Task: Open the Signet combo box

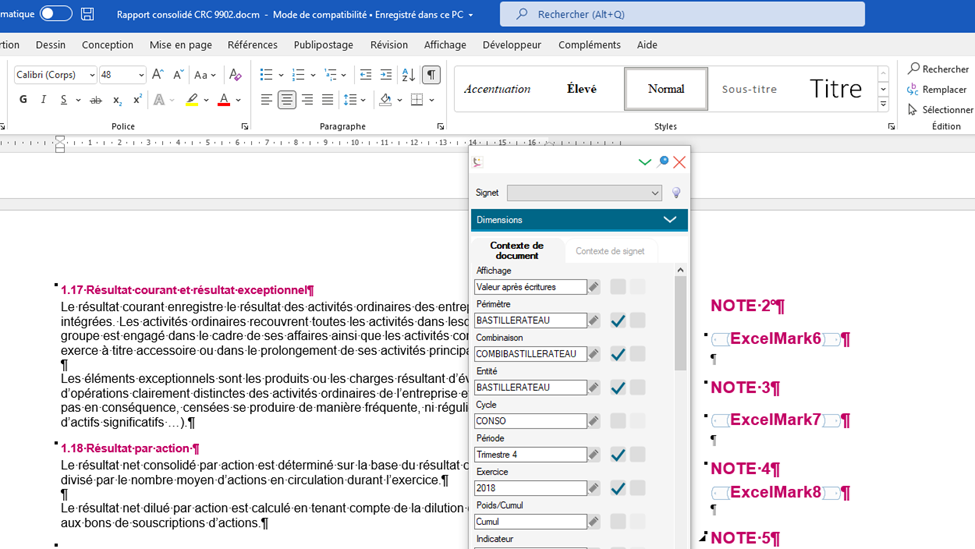Action: (584, 193)
